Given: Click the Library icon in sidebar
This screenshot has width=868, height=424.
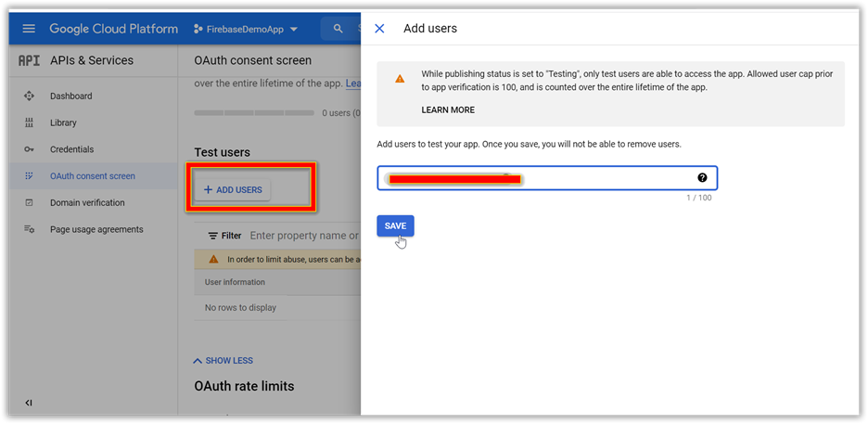Looking at the screenshot, I should [29, 122].
